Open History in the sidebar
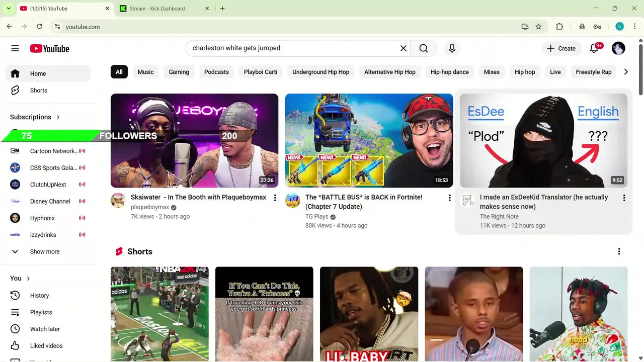Viewport: 644px width, 362px height. pos(48,296)
